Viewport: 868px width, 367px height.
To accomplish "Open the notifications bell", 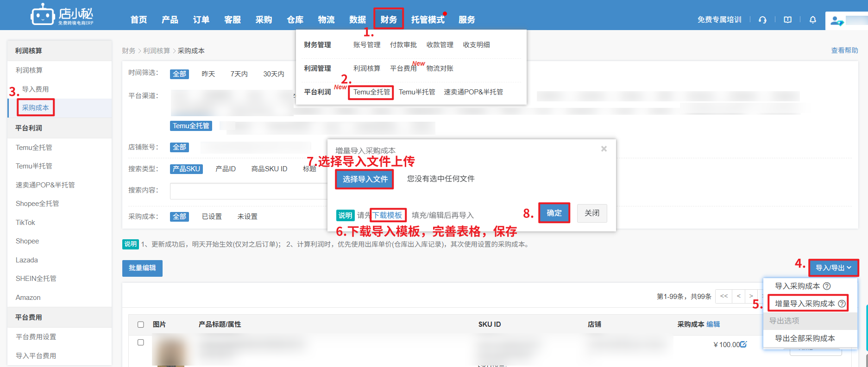I will pos(812,20).
